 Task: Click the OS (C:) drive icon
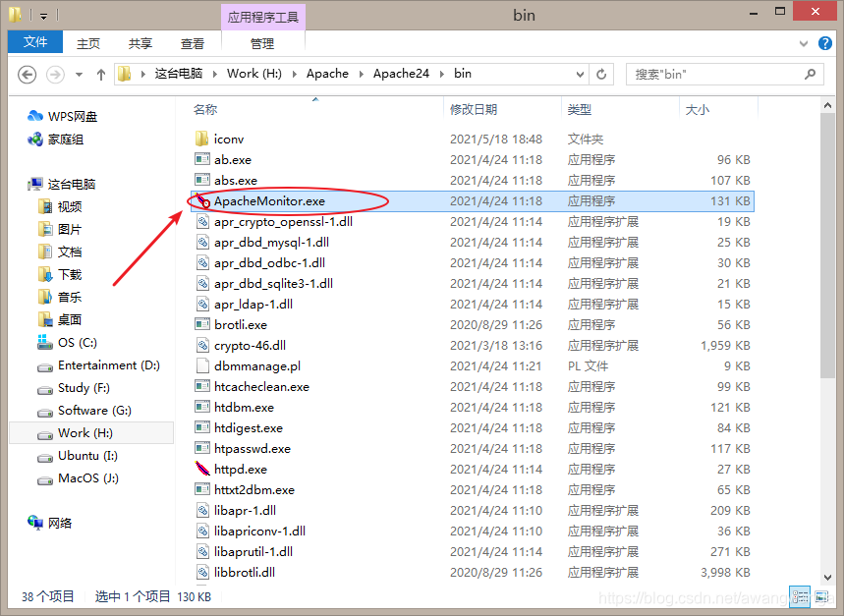click(45, 342)
